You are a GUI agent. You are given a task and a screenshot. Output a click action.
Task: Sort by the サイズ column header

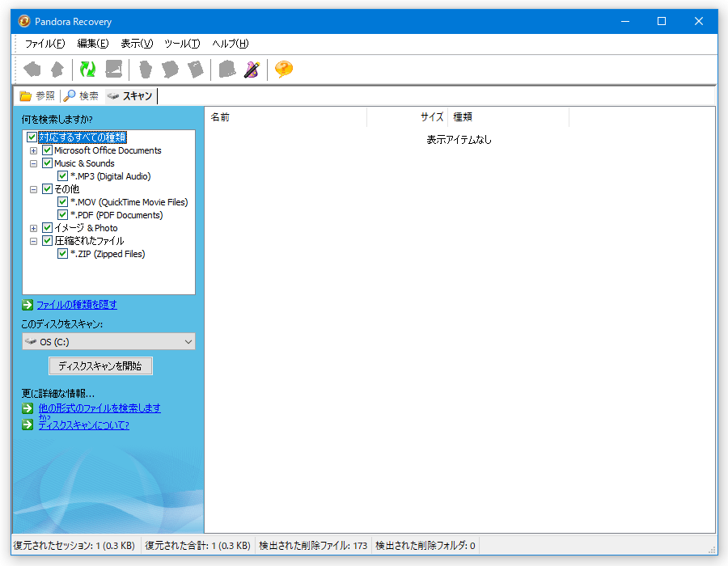tap(407, 117)
